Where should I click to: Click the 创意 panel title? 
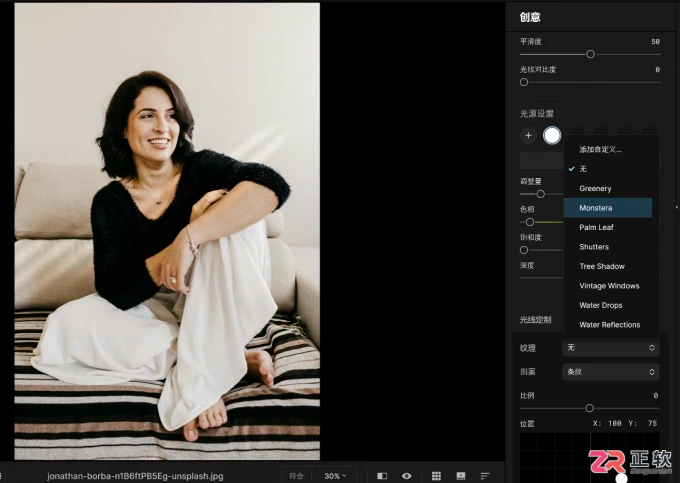click(x=530, y=17)
